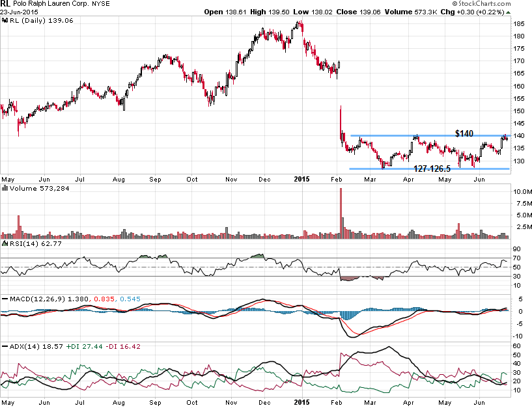Click the 185 price axis label

(519, 24)
